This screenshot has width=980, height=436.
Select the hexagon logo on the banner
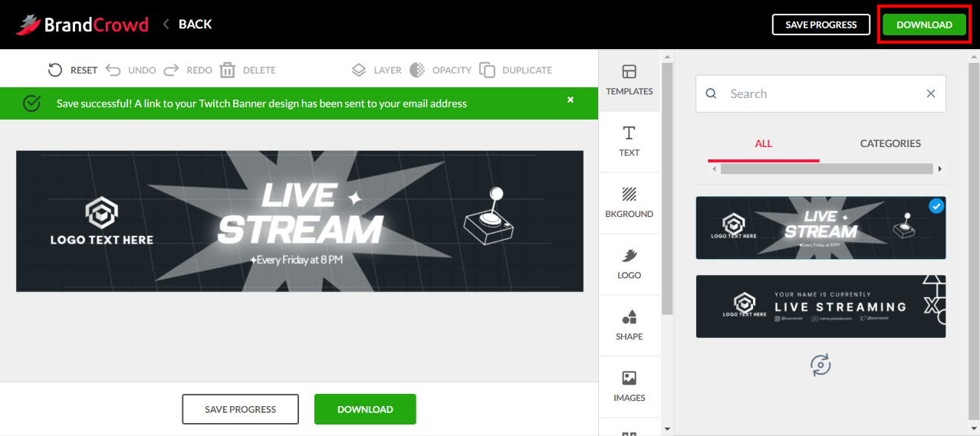tap(102, 212)
